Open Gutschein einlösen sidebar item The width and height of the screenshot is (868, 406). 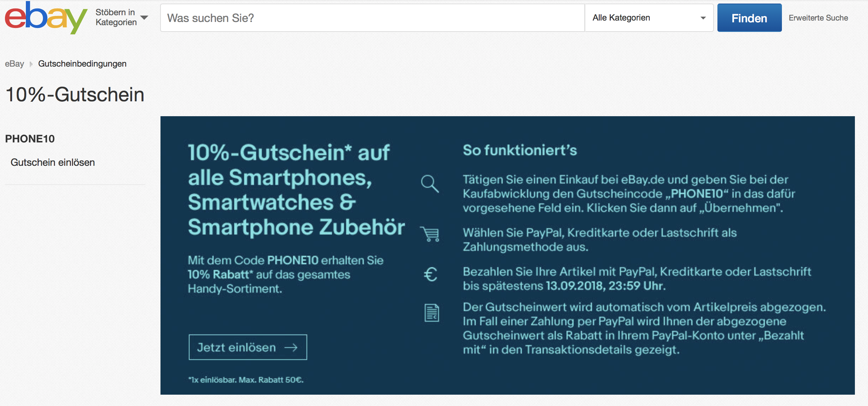(x=53, y=162)
